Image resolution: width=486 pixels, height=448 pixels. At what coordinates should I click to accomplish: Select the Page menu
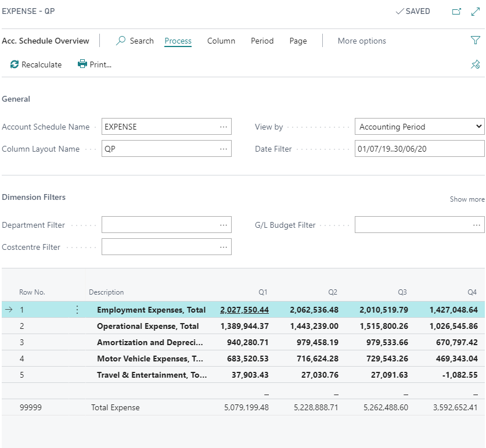click(x=298, y=41)
